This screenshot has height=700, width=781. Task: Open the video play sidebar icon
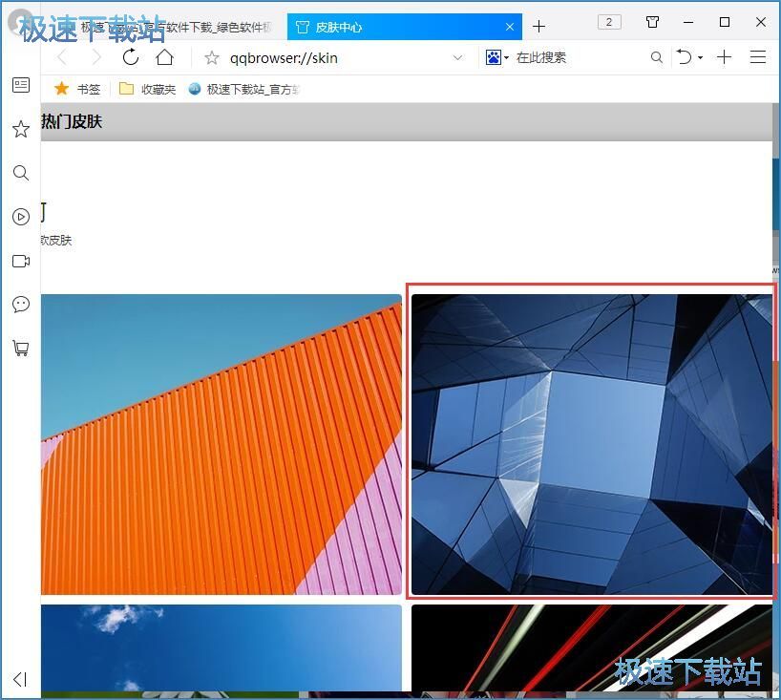point(20,217)
